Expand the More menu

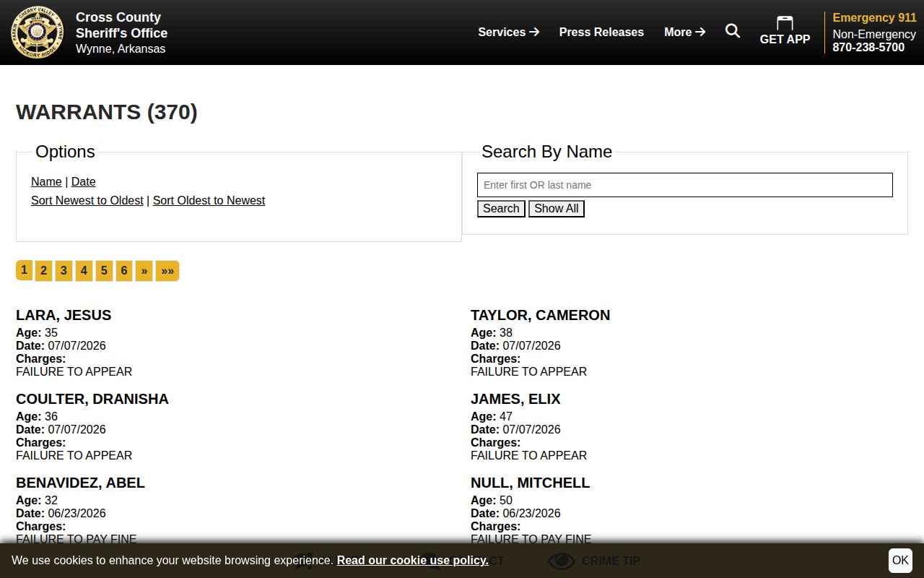(685, 32)
